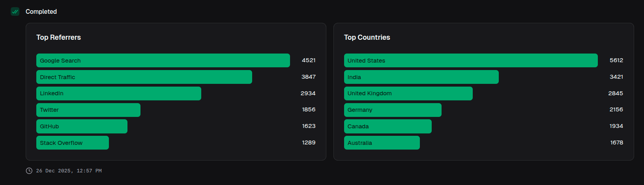Click the India country bar

click(421, 77)
